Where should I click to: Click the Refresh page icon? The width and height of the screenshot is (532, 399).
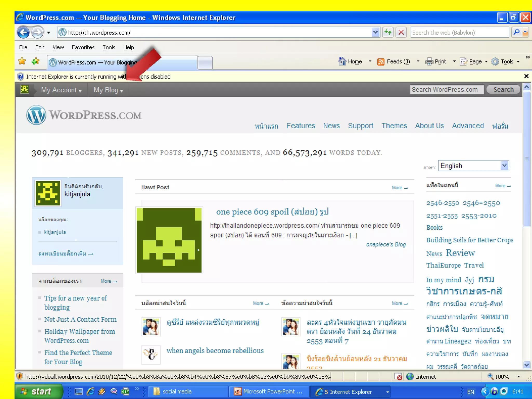pos(388,32)
